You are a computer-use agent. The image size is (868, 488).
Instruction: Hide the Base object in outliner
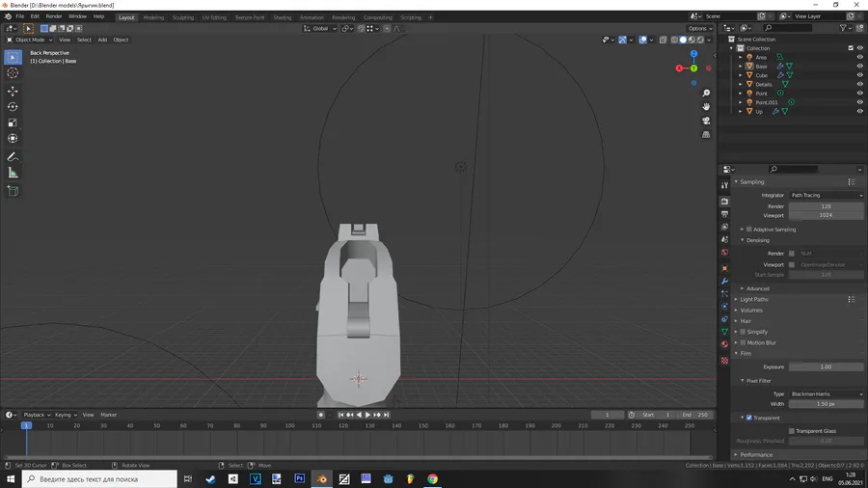coord(859,66)
